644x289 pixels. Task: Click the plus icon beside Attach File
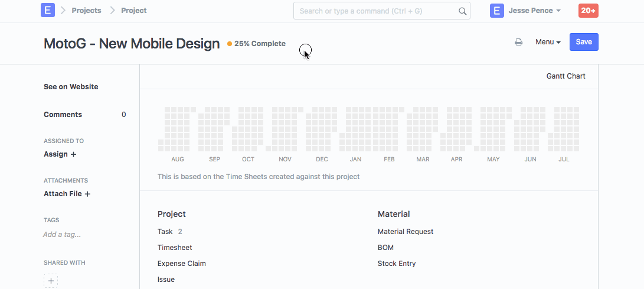point(87,194)
